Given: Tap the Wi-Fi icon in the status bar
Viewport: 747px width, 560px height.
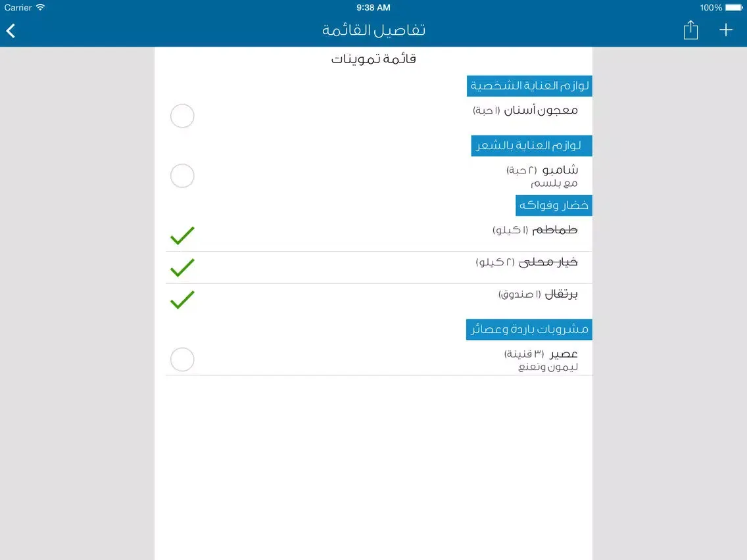Looking at the screenshot, I should 39,7.
